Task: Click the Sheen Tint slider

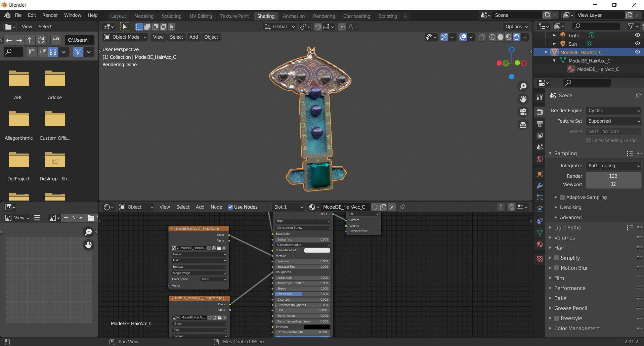Action: (x=302, y=294)
